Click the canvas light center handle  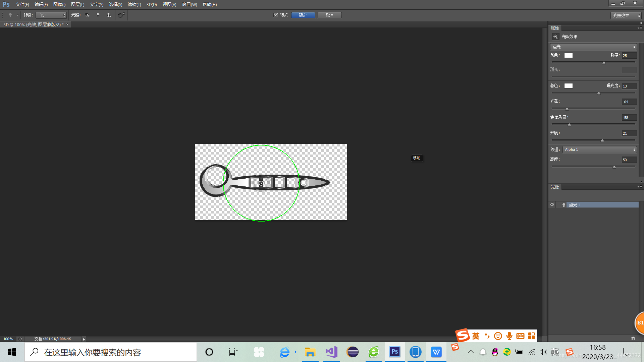pyautogui.click(x=261, y=183)
